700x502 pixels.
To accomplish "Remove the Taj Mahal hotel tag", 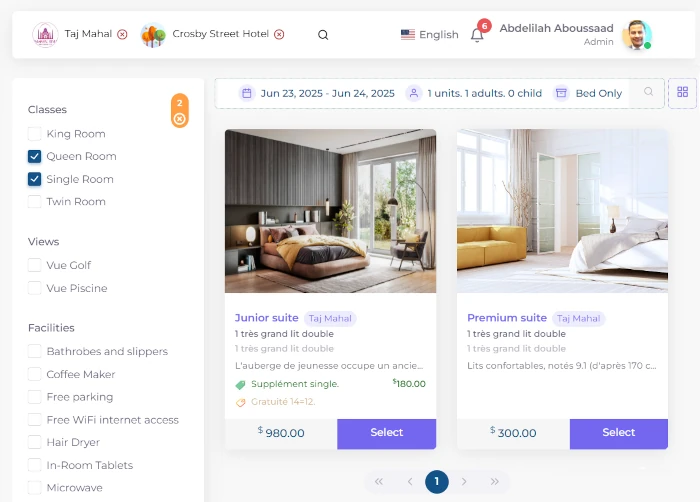I will point(122,34).
